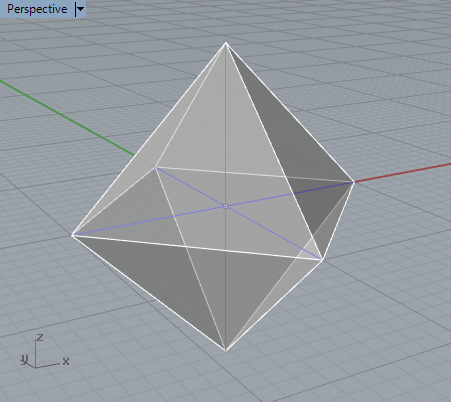Select the octahedron vertex touching the green Y axis
Screen dimensions: 451x402
tap(155, 167)
